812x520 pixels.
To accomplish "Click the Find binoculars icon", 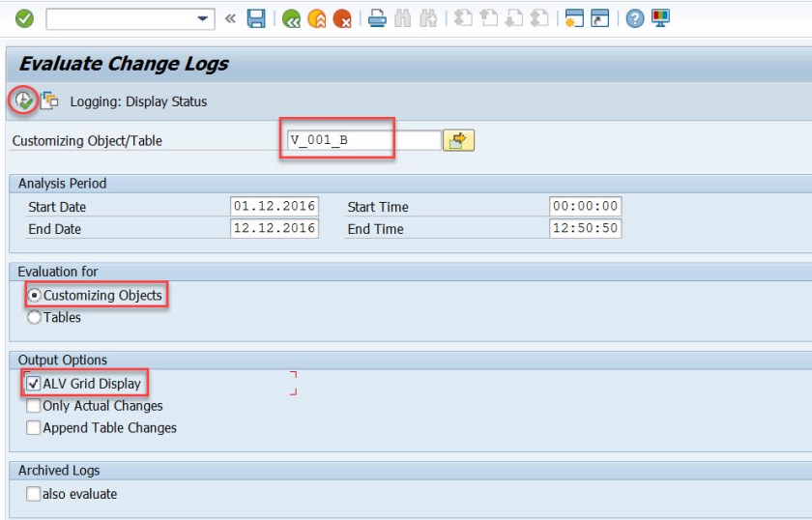I will (402, 19).
